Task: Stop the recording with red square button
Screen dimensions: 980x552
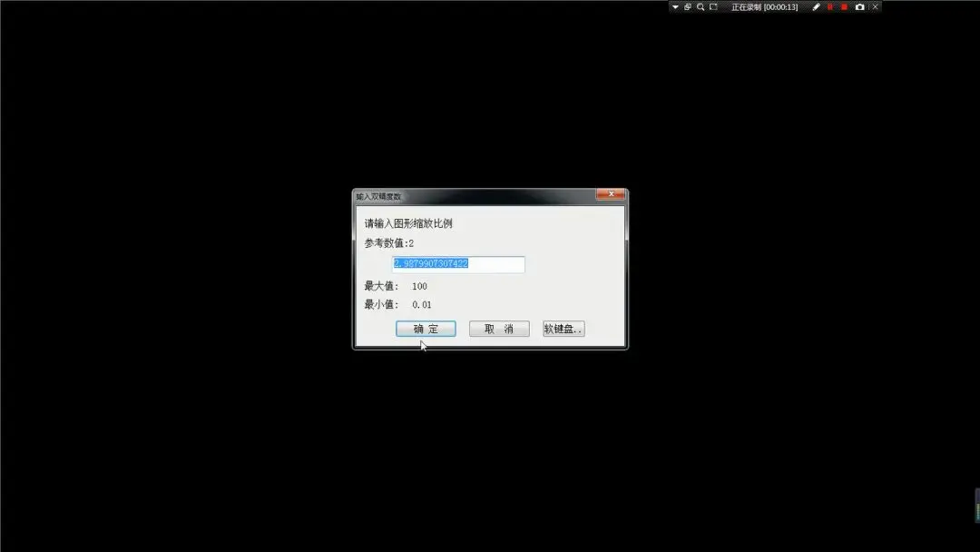Action: pos(844,6)
